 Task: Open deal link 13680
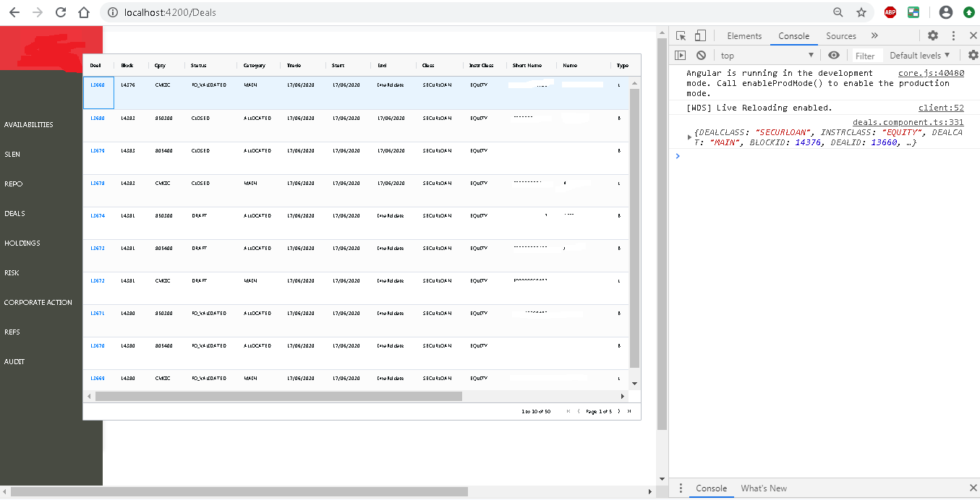tap(98, 118)
